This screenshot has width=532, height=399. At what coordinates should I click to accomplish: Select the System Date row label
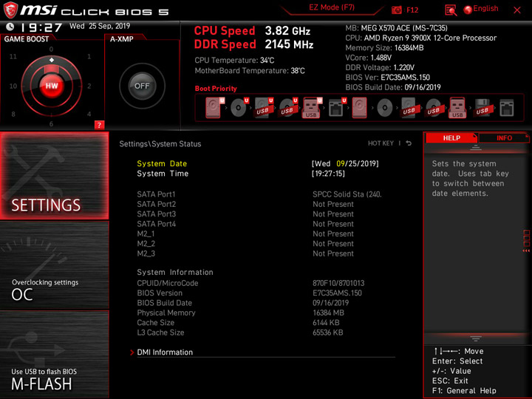tap(162, 163)
